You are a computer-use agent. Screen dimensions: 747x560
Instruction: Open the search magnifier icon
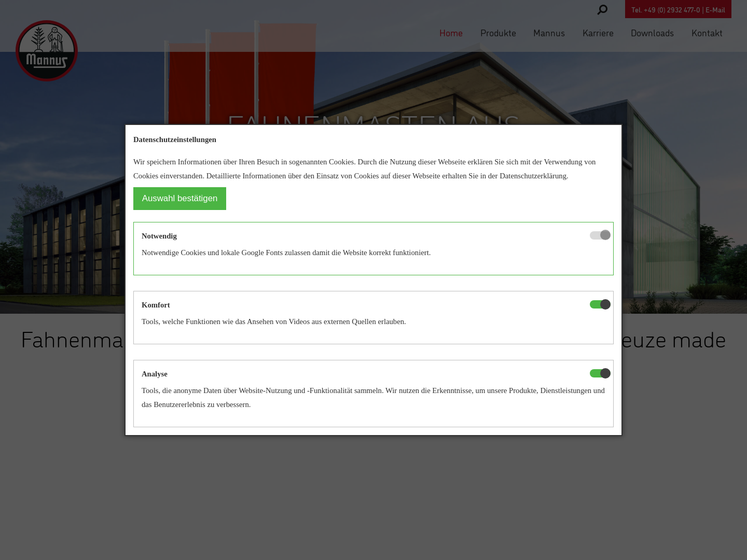point(602,9)
